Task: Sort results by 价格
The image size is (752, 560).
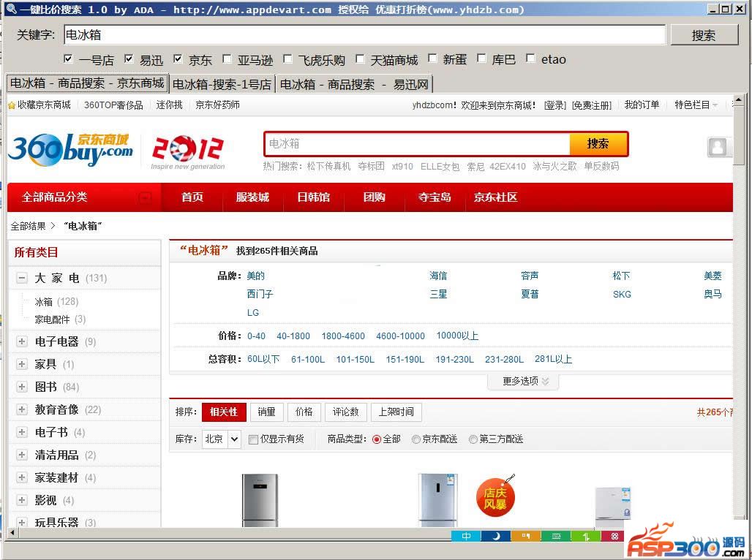Action: (x=304, y=412)
